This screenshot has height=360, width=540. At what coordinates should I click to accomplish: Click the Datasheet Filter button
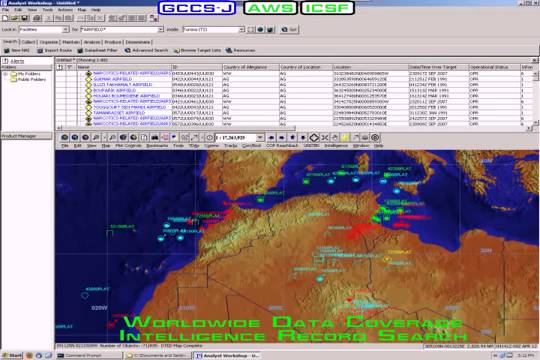coord(97,50)
